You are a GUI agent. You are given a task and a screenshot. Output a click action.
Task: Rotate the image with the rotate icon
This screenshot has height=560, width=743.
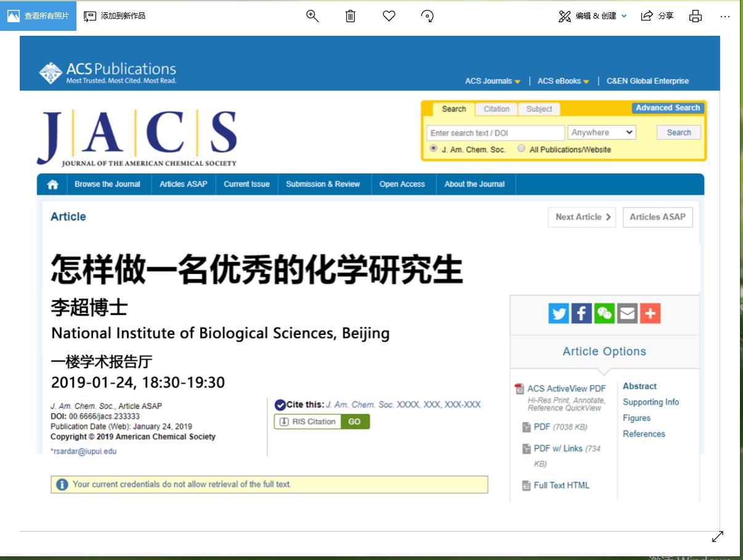427,16
